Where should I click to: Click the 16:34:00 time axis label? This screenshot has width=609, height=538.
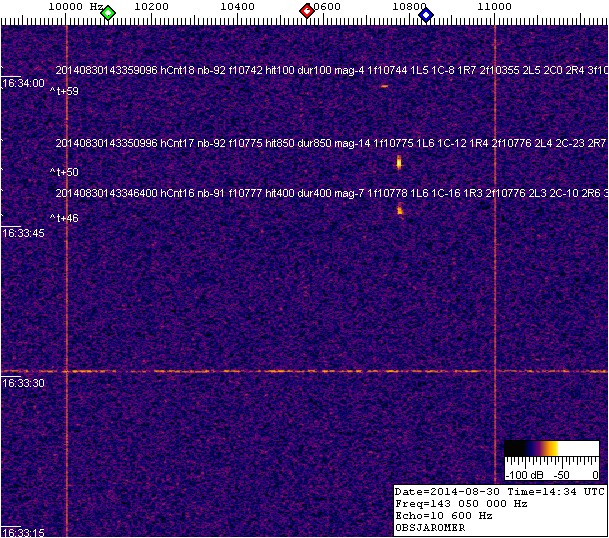coord(23,83)
